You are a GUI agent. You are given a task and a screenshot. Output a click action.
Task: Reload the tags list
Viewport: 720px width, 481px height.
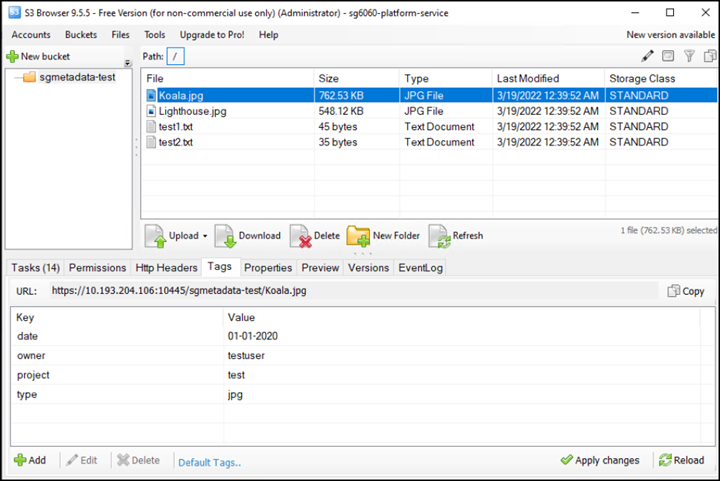click(x=681, y=460)
